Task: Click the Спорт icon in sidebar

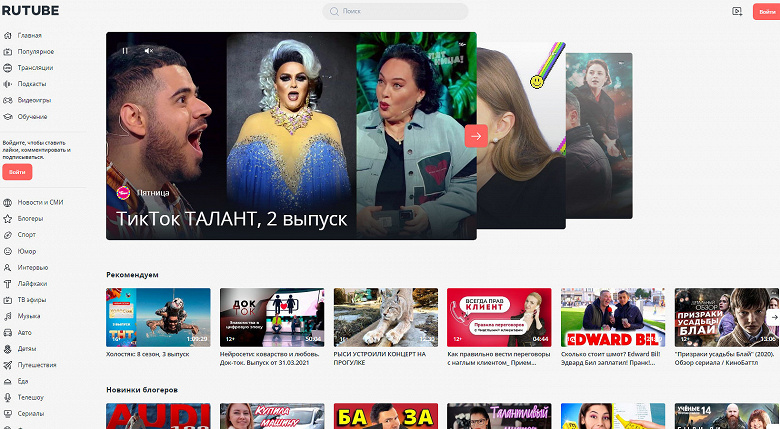Action: coord(7,235)
